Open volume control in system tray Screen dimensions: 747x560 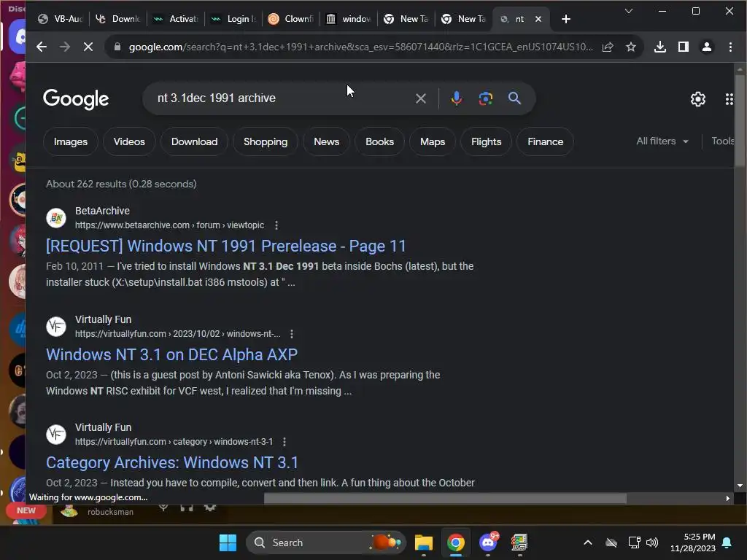pyautogui.click(x=651, y=542)
